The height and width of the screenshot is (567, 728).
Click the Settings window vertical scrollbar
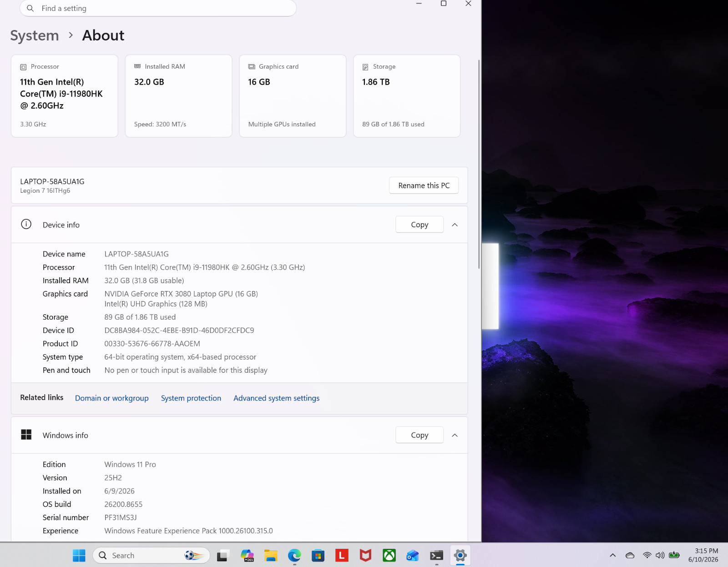click(x=479, y=164)
